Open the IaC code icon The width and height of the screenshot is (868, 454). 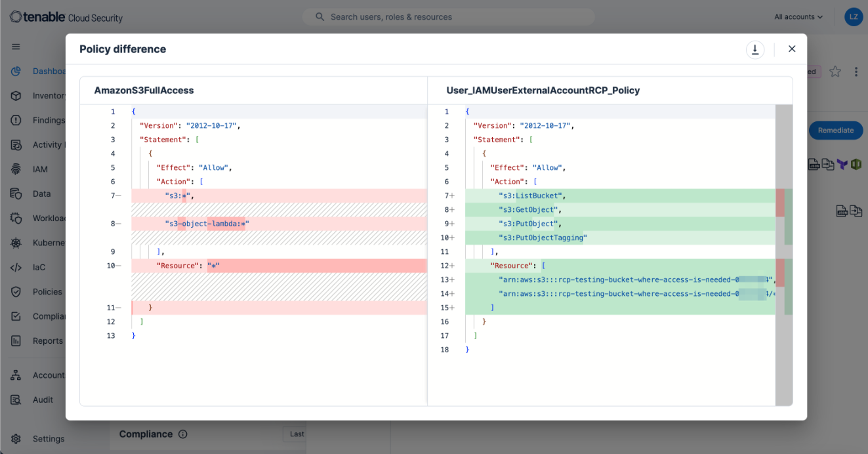16,267
